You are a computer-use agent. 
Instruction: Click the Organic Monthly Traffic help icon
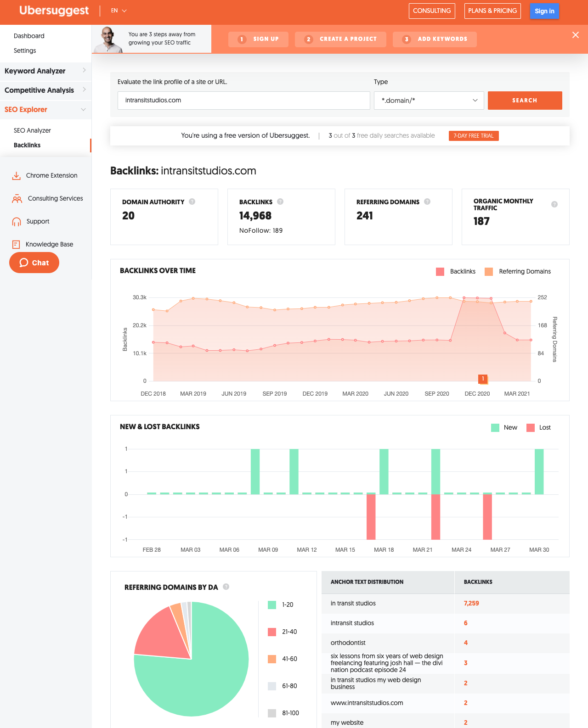click(554, 204)
